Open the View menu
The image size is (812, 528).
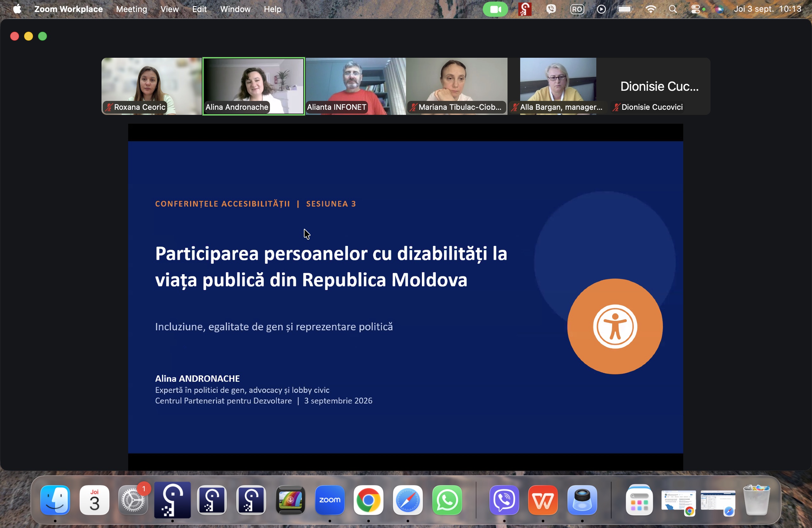click(x=170, y=9)
